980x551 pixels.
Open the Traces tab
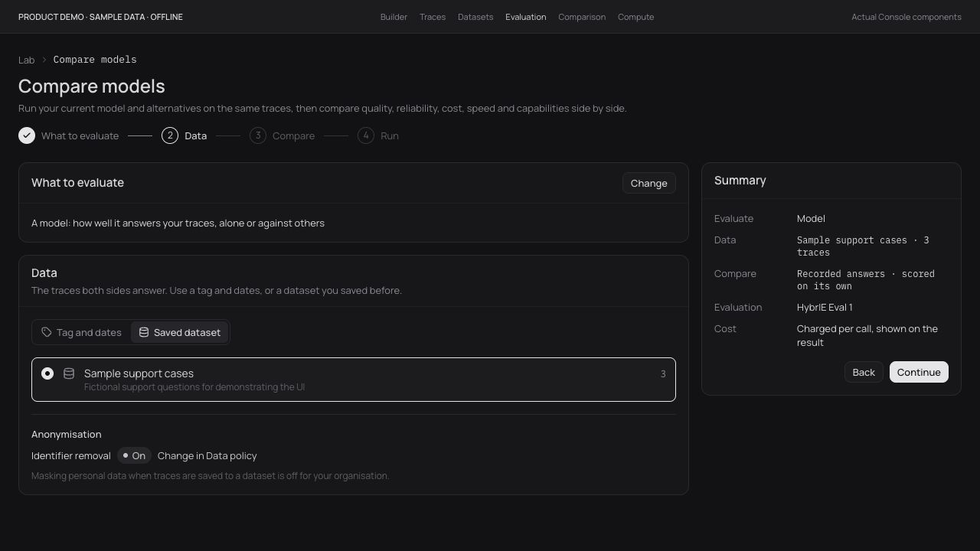[433, 17]
